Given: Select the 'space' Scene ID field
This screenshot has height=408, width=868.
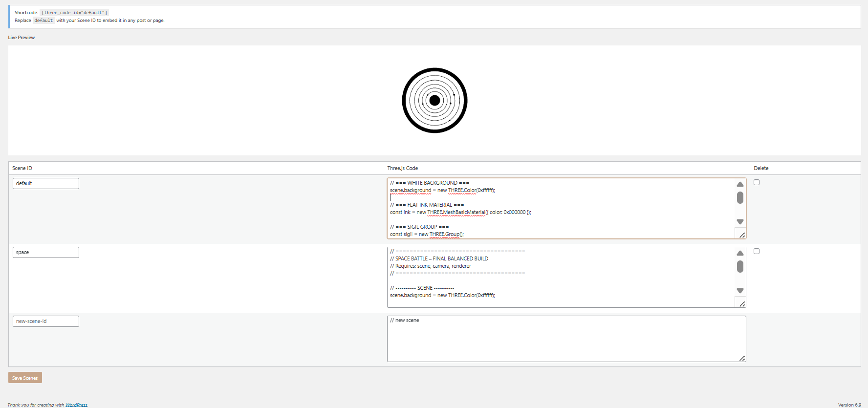Looking at the screenshot, I should click(45, 252).
